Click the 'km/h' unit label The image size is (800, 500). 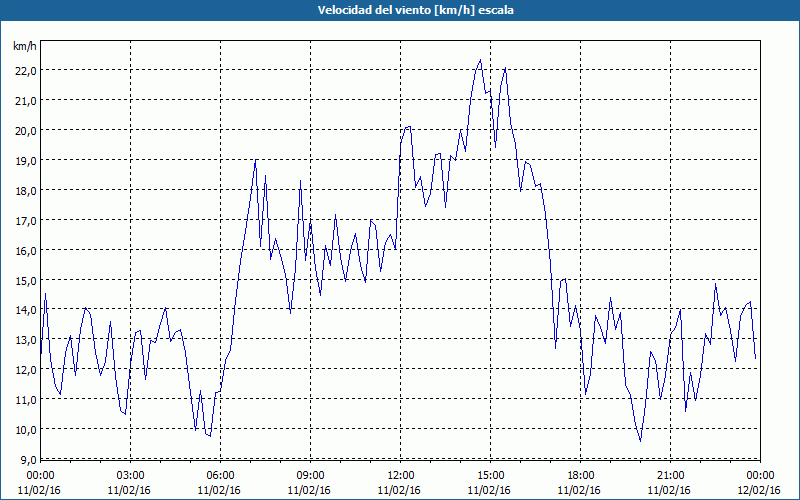[x=25, y=47]
